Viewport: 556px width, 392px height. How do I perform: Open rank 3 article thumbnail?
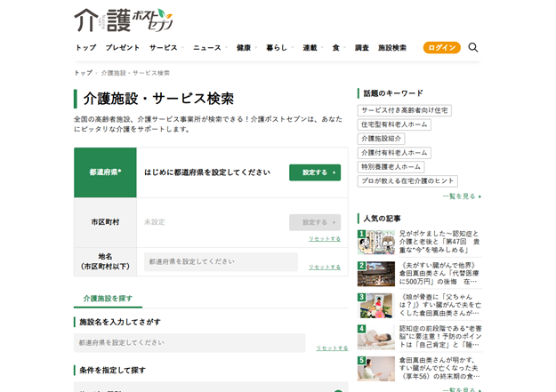[376, 306]
